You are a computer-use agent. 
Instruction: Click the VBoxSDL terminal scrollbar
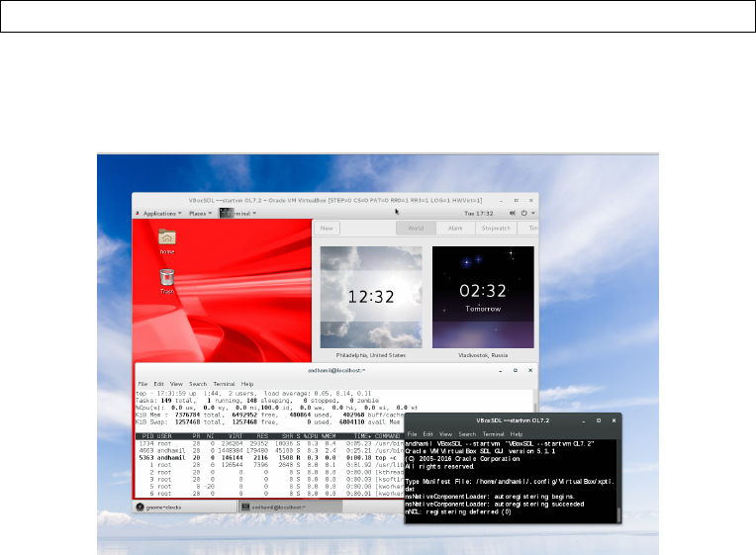coord(619,514)
